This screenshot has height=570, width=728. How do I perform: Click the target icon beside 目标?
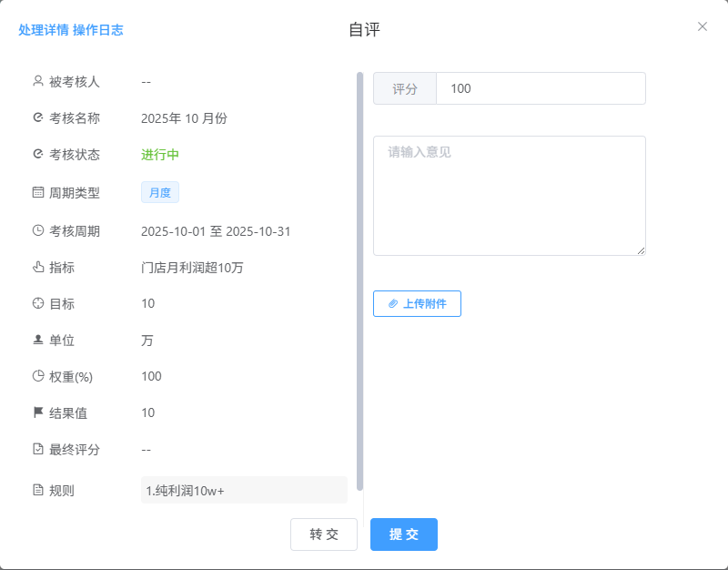38,303
